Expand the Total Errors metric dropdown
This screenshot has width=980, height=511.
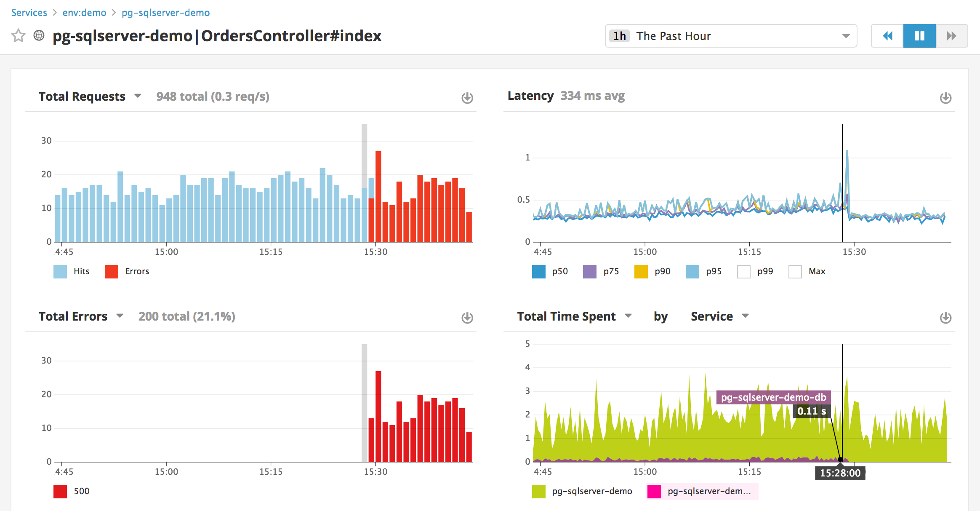pos(120,316)
